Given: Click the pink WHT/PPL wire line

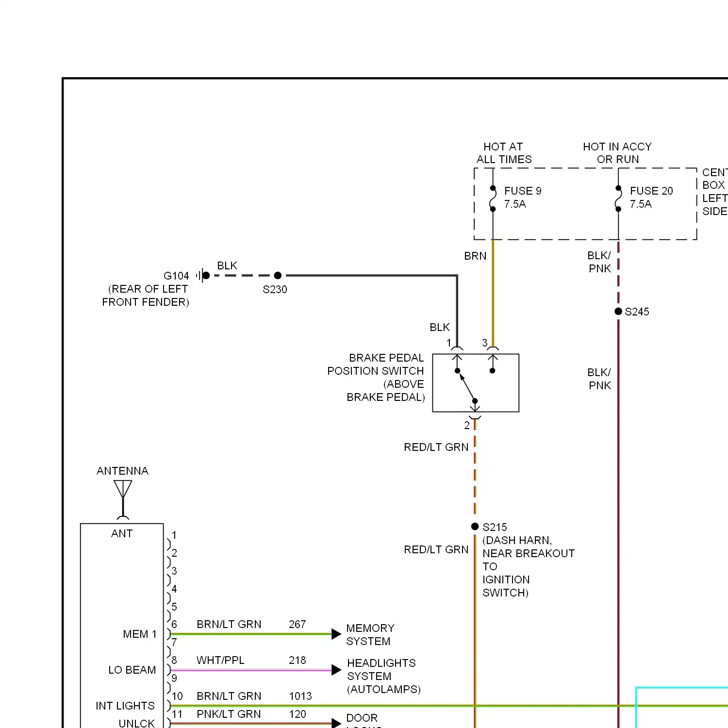Looking at the screenshot, I should 250,670.
